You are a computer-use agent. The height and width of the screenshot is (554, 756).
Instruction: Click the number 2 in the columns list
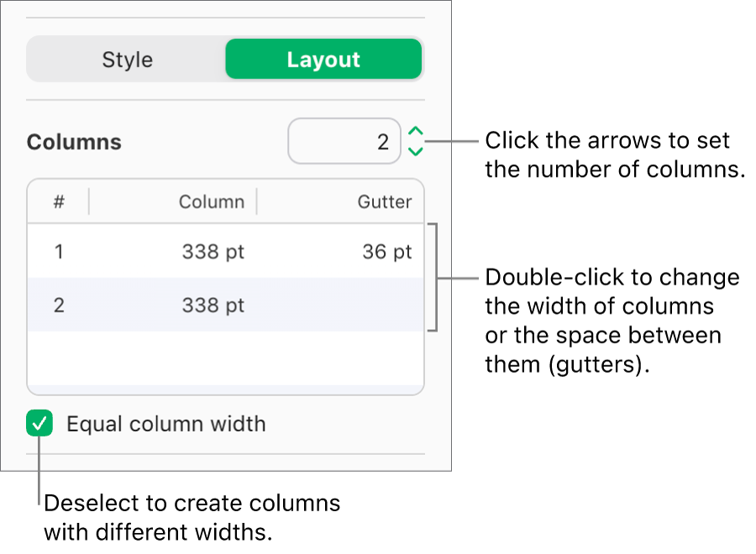tap(57, 305)
